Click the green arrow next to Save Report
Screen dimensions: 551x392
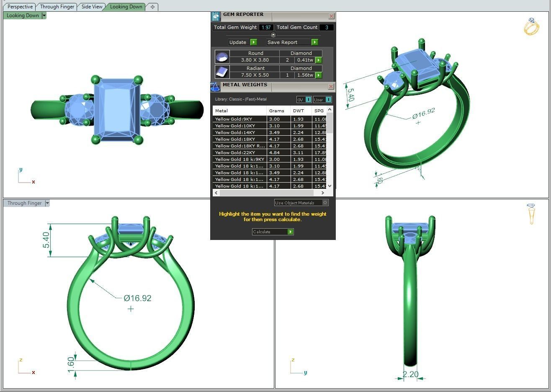(314, 42)
